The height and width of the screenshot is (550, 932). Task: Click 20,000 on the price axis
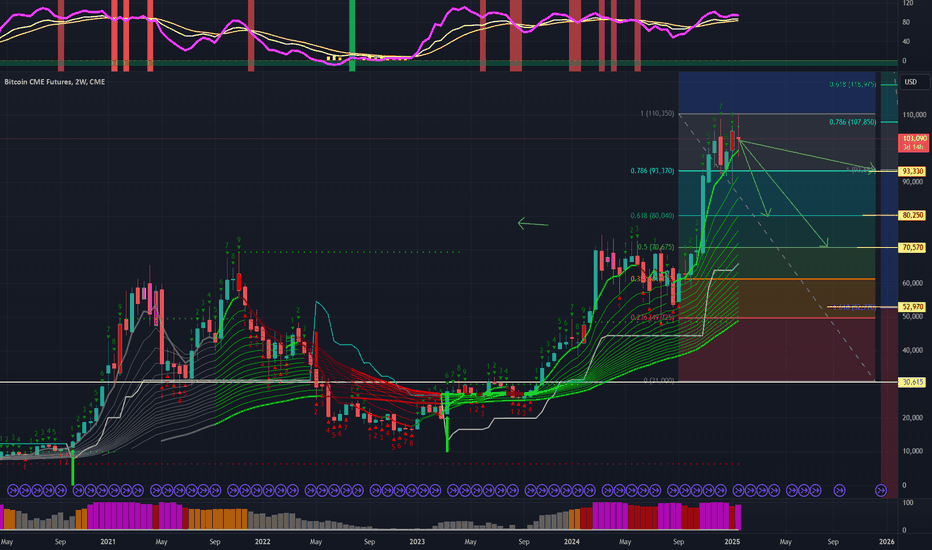pos(913,418)
